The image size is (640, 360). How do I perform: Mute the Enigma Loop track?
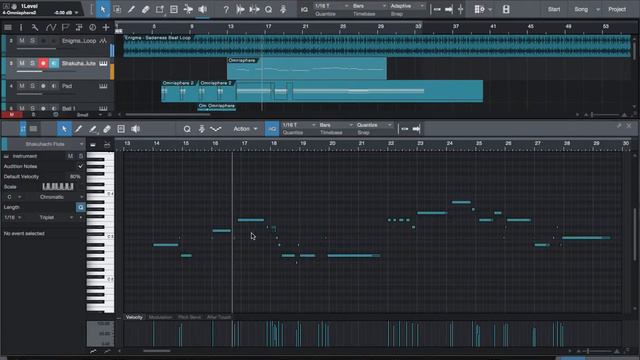point(22,41)
